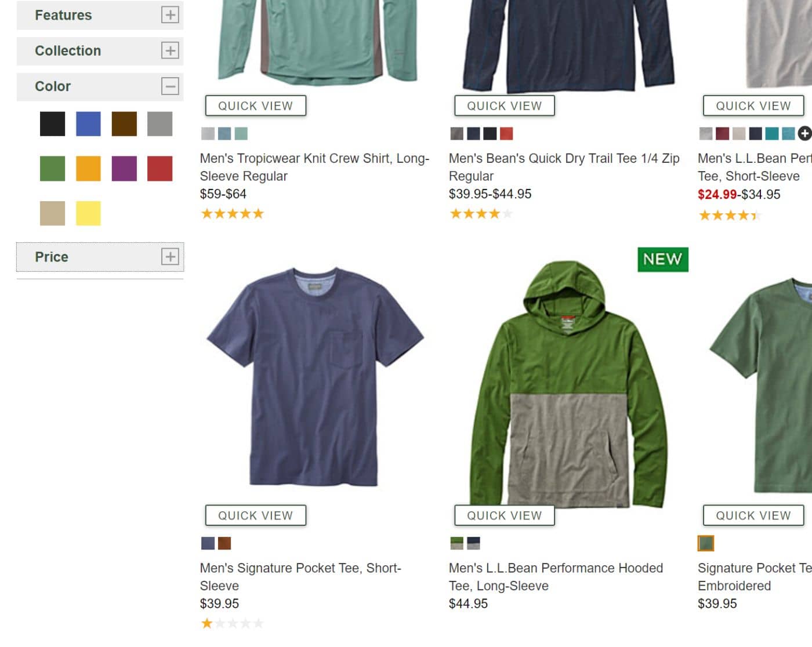Choose navy-gray swatch on Performance Hooded Tee
Viewport: 812px width, 647px height.
pos(474,543)
